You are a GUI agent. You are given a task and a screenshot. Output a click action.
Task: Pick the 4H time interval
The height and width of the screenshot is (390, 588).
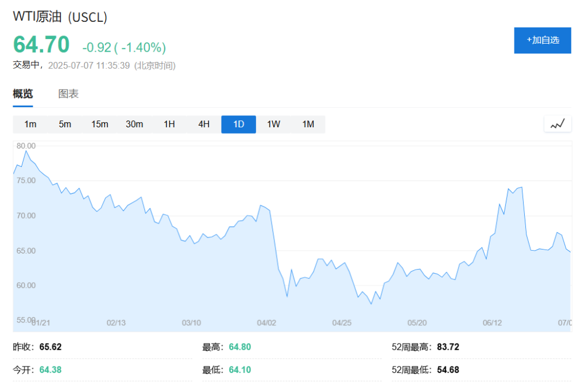point(204,124)
